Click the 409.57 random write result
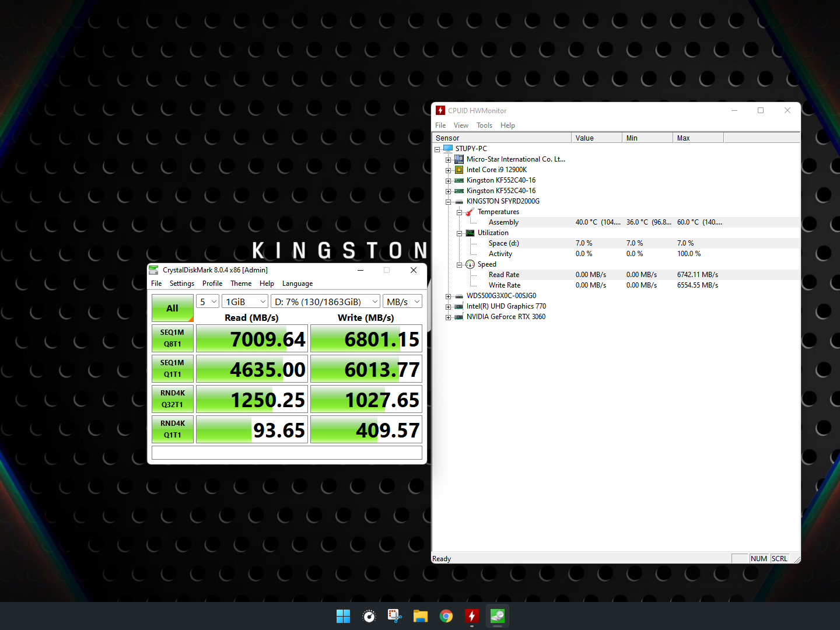 [366, 430]
